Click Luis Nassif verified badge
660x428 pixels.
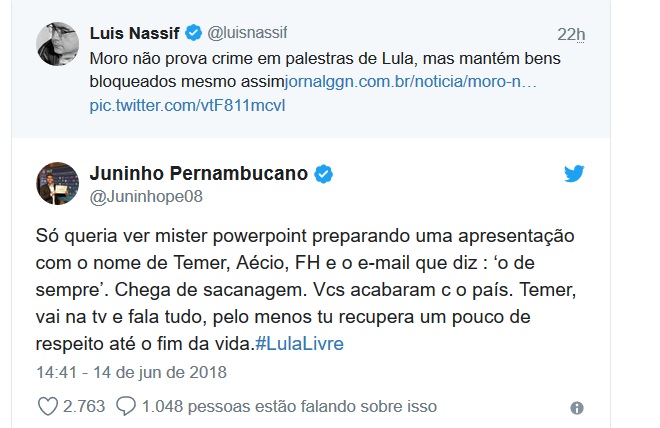[194, 33]
